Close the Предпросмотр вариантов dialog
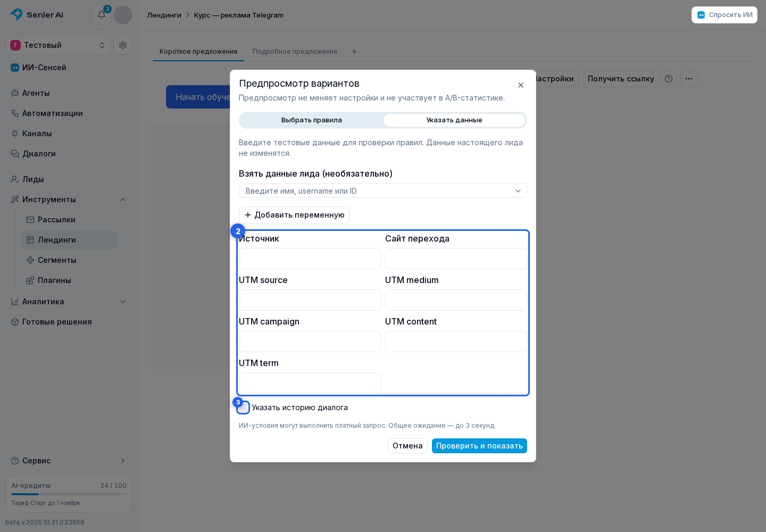 [x=521, y=85]
